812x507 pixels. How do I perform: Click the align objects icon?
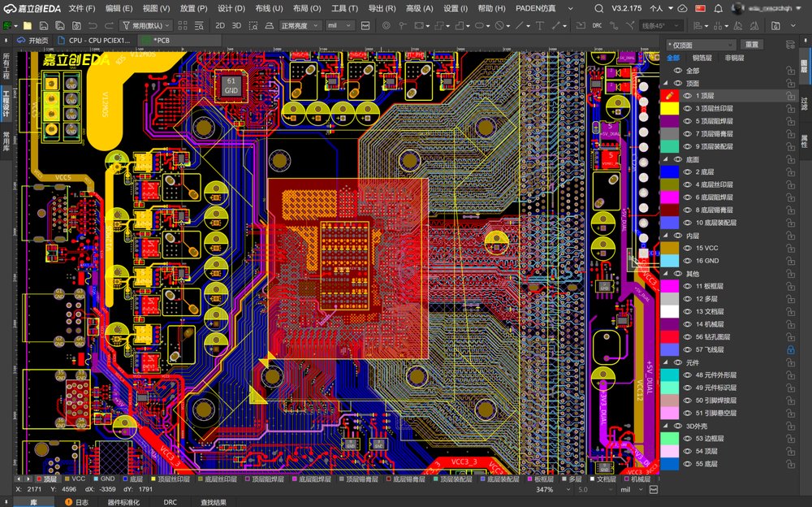[x=698, y=25]
